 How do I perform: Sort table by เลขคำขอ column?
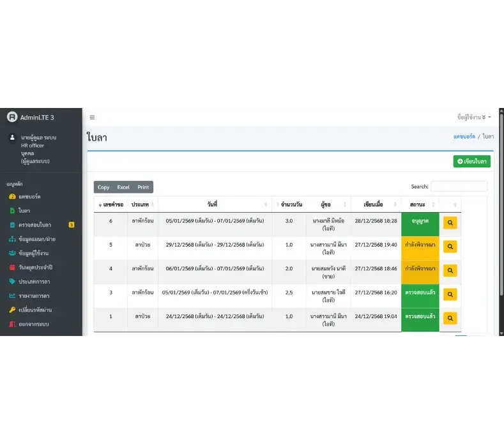pyautogui.click(x=111, y=204)
